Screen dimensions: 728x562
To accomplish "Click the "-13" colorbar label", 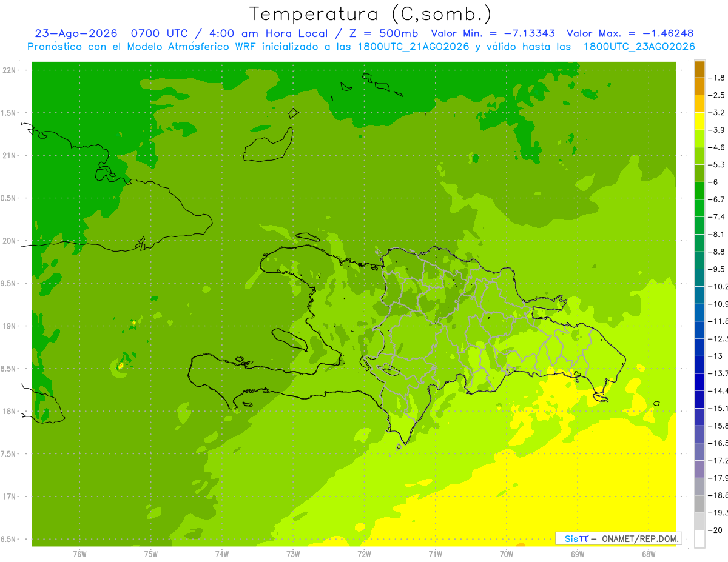I will 716,356.
